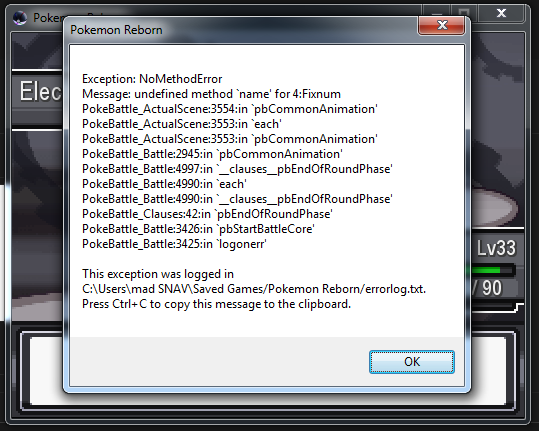Click the PokeBattle_Battle:3425 logonerr line
539x431 pixels.
174,244
